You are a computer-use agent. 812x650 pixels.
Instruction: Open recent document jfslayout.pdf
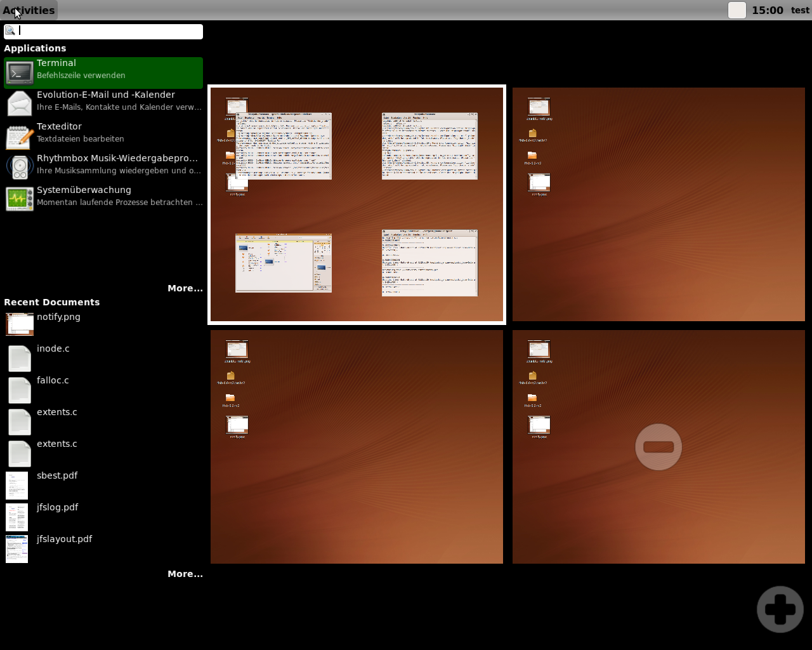(103, 549)
